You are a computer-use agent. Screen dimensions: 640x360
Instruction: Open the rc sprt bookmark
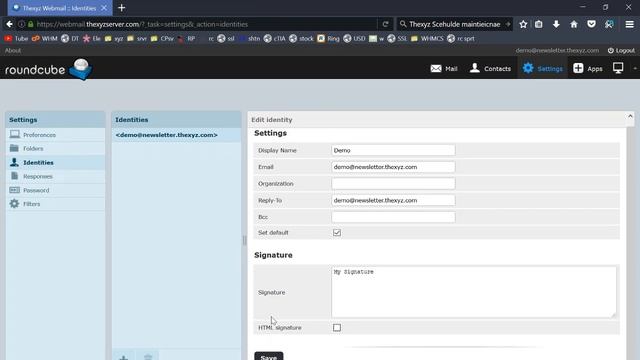[461, 38]
